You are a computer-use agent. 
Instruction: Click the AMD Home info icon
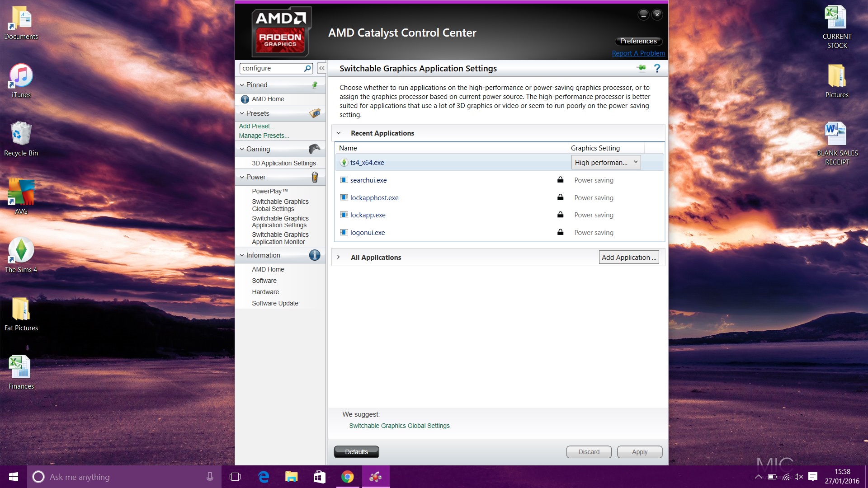coord(245,99)
